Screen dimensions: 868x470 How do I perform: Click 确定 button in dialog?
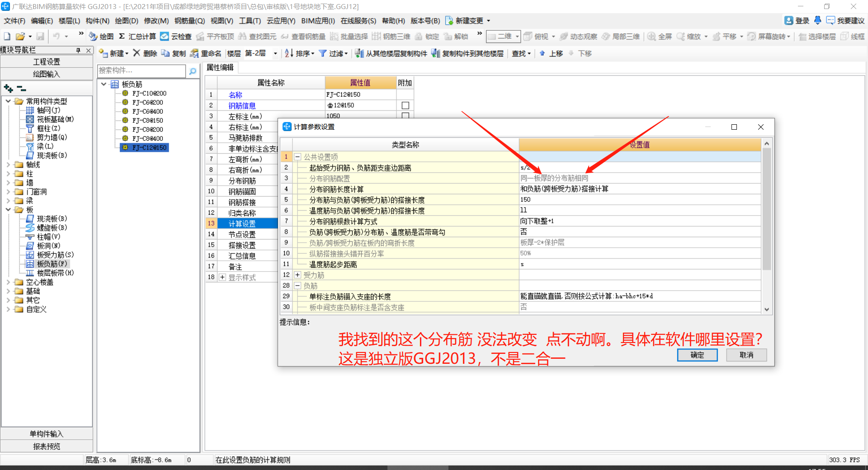(x=697, y=355)
